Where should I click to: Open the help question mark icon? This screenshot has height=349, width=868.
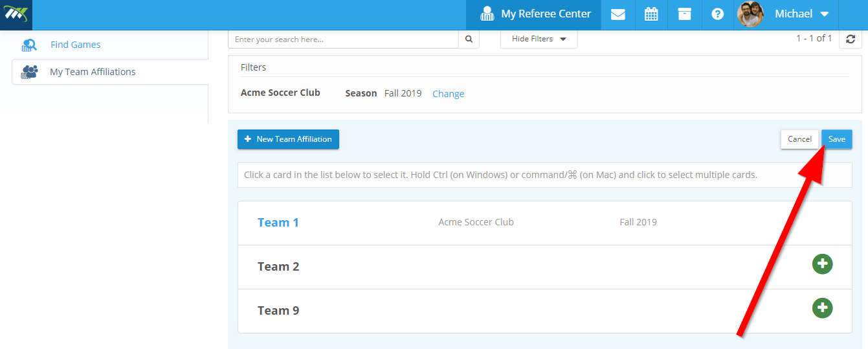click(717, 14)
